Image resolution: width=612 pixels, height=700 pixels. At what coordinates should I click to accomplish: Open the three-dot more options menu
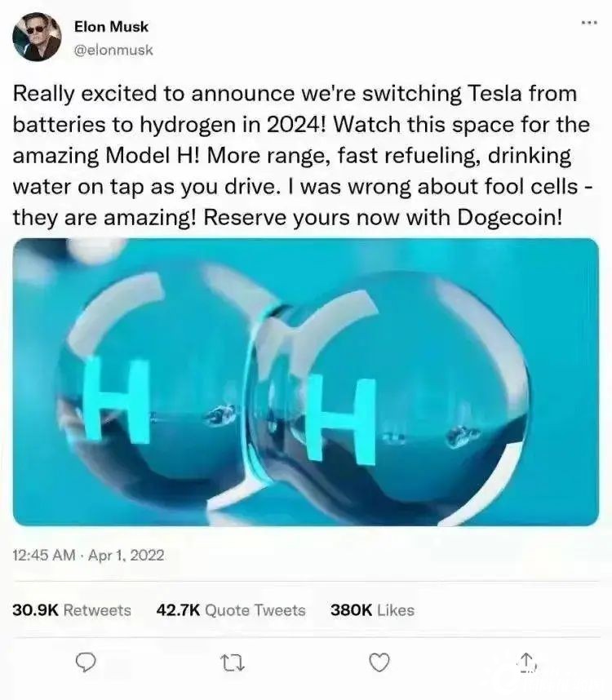[x=589, y=22]
